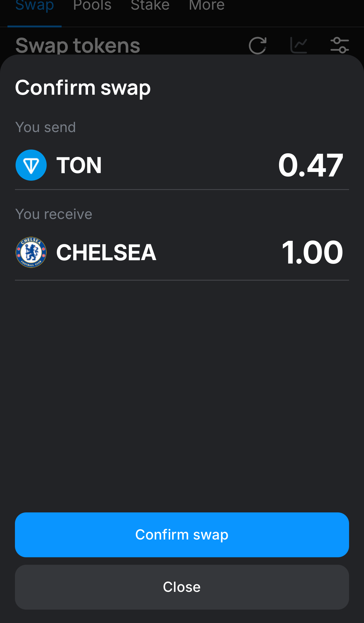
Task: Click the TON coin logo
Action: [31, 165]
